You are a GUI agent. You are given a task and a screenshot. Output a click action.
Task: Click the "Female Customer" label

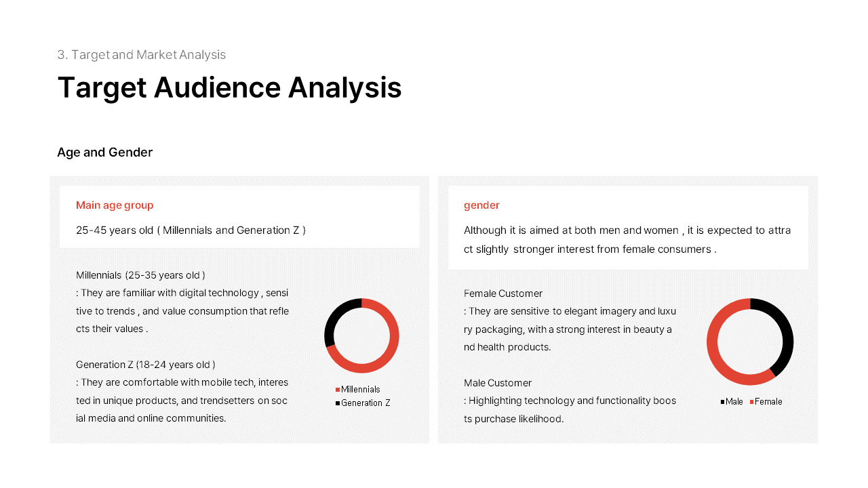(503, 293)
